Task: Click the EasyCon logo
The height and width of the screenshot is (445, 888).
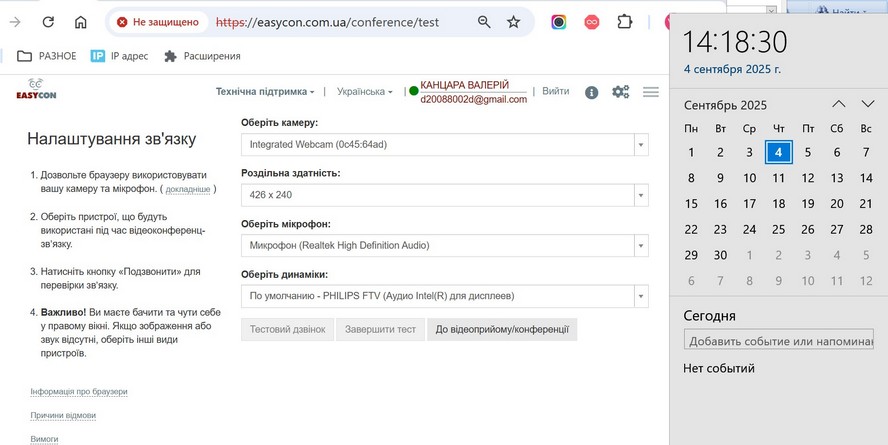Action: [34, 90]
